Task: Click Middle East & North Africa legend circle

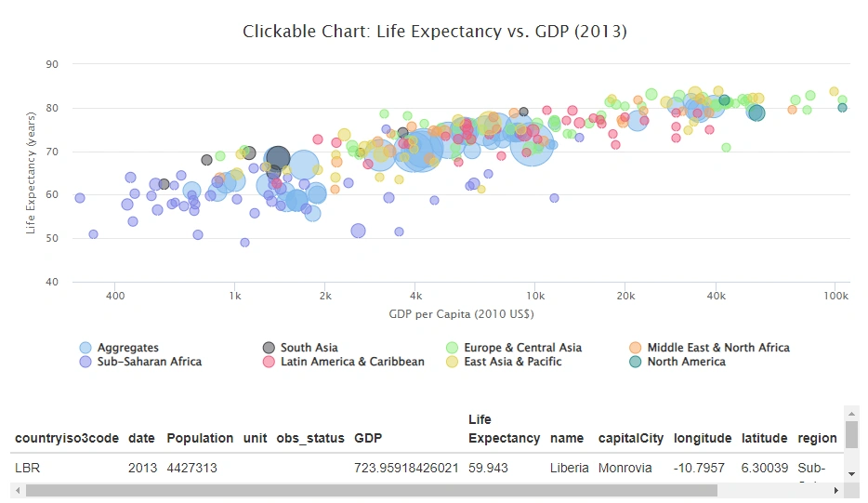Action: [636, 348]
